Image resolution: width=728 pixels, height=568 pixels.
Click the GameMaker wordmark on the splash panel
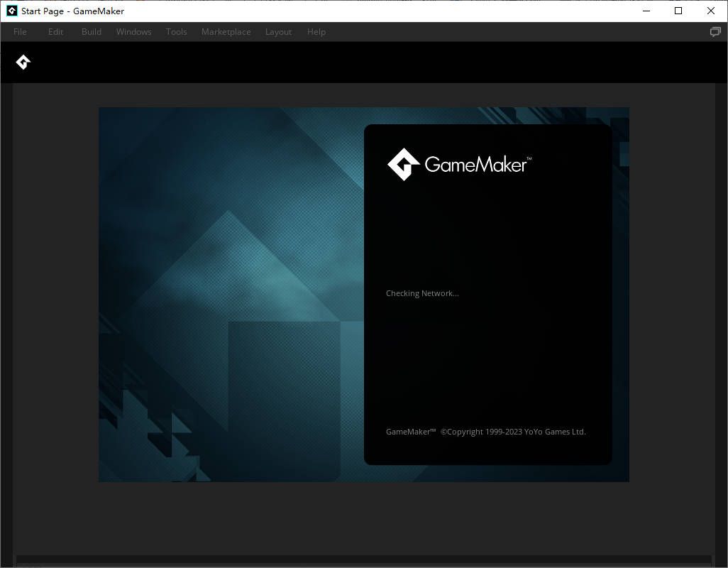pyautogui.click(x=477, y=165)
